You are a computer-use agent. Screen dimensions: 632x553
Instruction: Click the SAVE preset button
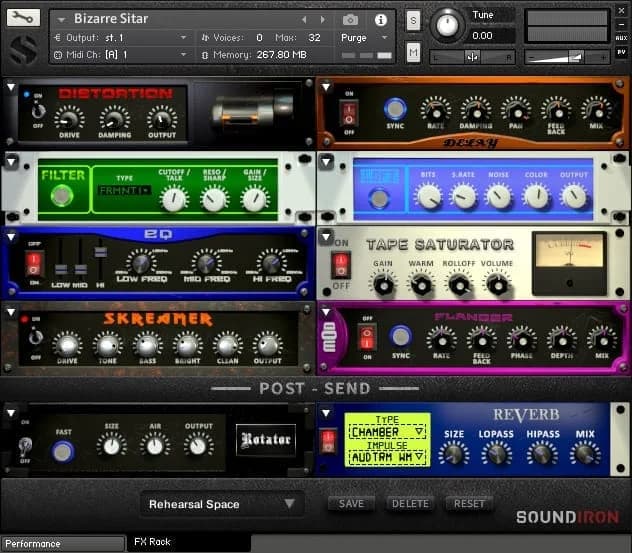pyautogui.click(x=351, y=504)
